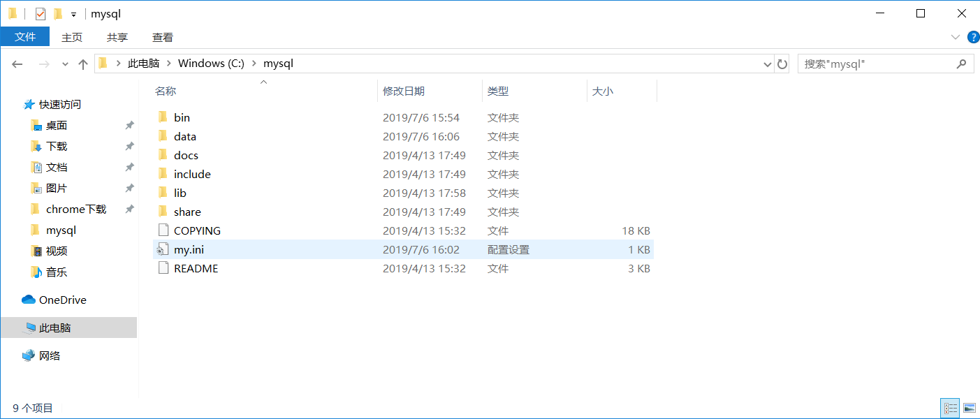Select the data folder icon
The height and width of the screenshot is (419, 980).
click(x=163, y=136)
